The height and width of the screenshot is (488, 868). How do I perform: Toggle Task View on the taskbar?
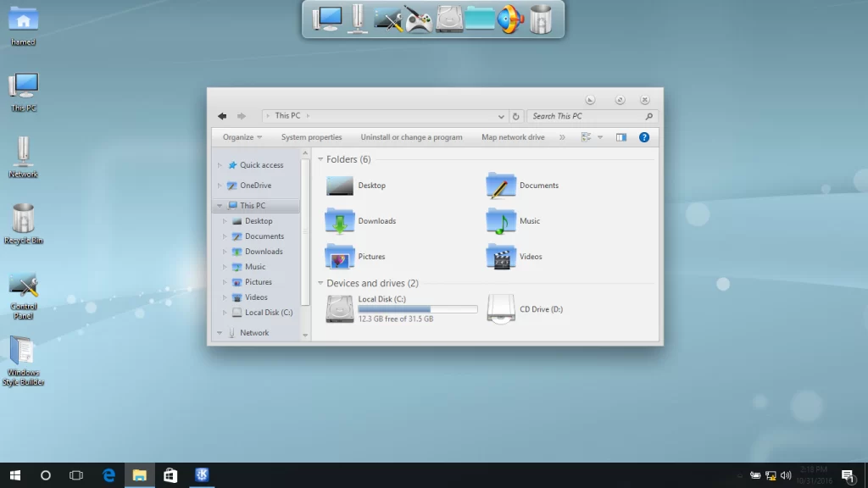tap(76, 475)
